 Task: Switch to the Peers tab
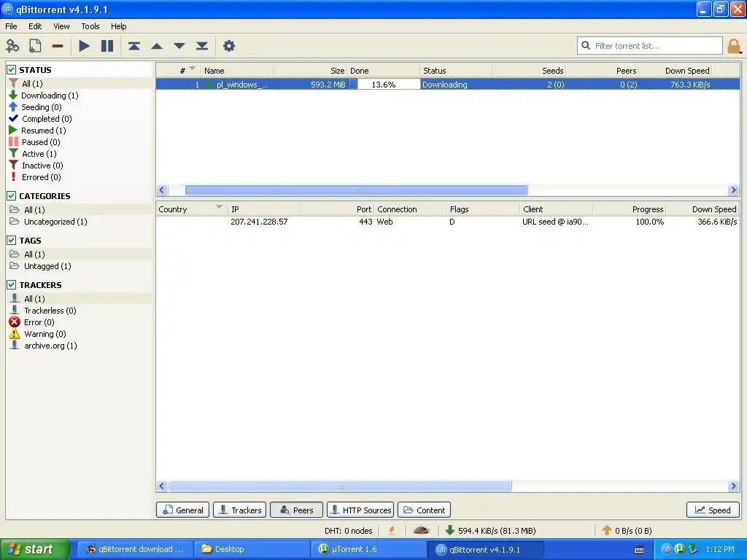point(296,510)
